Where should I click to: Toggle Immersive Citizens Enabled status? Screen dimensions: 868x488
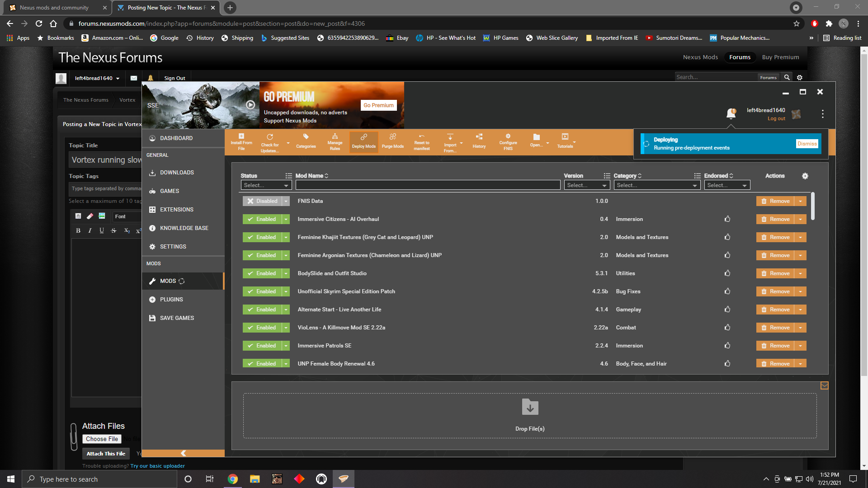tap(262, 219)
